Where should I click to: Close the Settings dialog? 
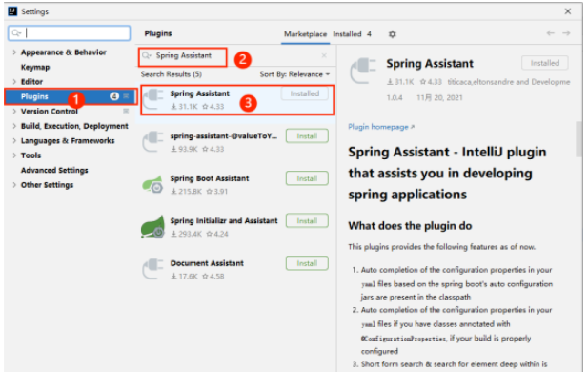point(568,11)
